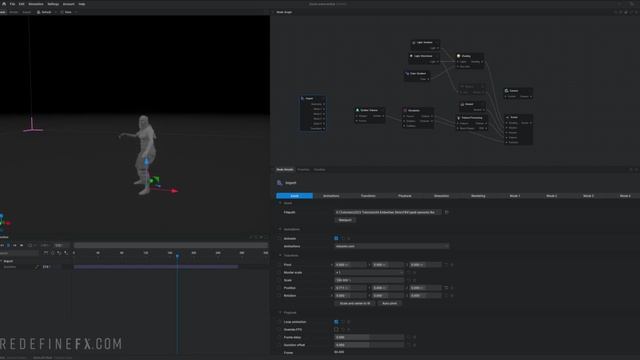Switch to the Transform tab of Import

pos(368,196)
